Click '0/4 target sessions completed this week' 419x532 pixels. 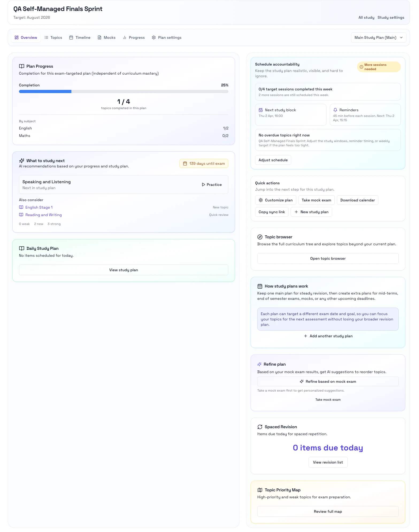click(x=295, y=89)
